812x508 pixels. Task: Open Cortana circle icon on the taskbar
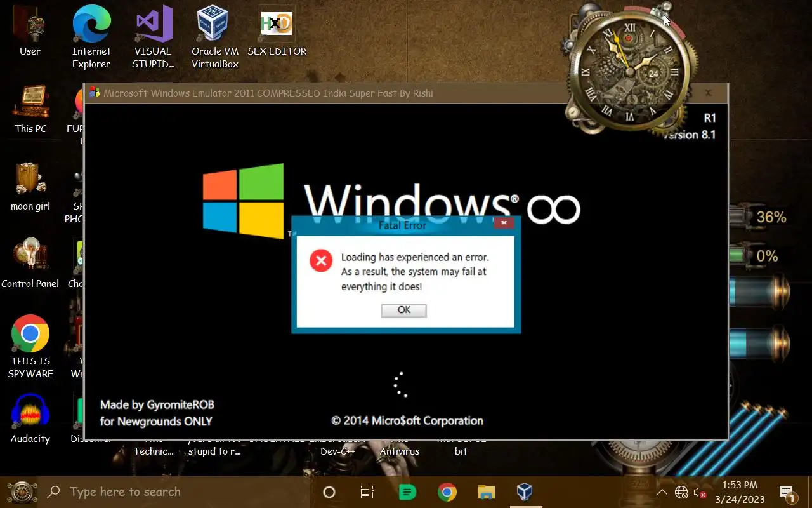coord(329,492)
